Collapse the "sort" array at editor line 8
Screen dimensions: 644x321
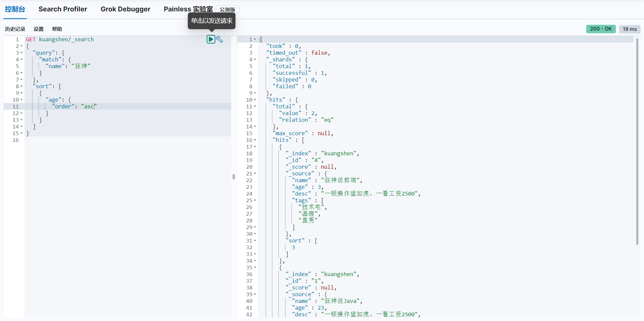point(21,86)
